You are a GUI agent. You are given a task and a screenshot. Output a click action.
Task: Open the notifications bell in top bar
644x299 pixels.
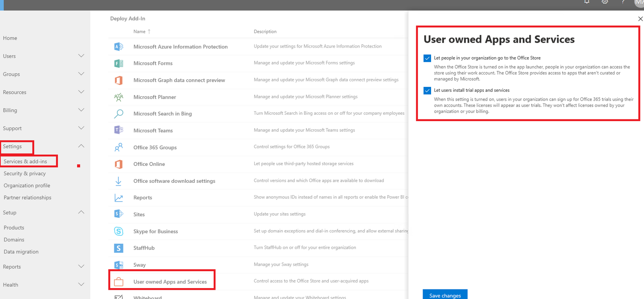(587, 2)
